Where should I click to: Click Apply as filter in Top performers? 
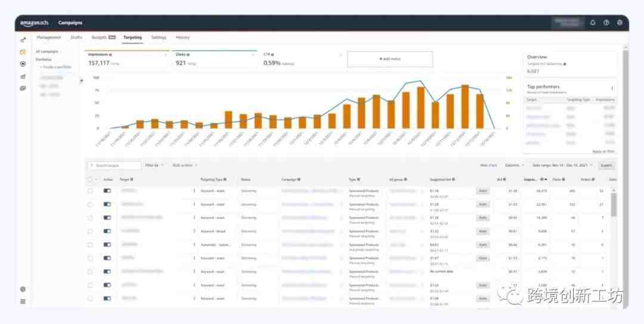click(603, 151)
